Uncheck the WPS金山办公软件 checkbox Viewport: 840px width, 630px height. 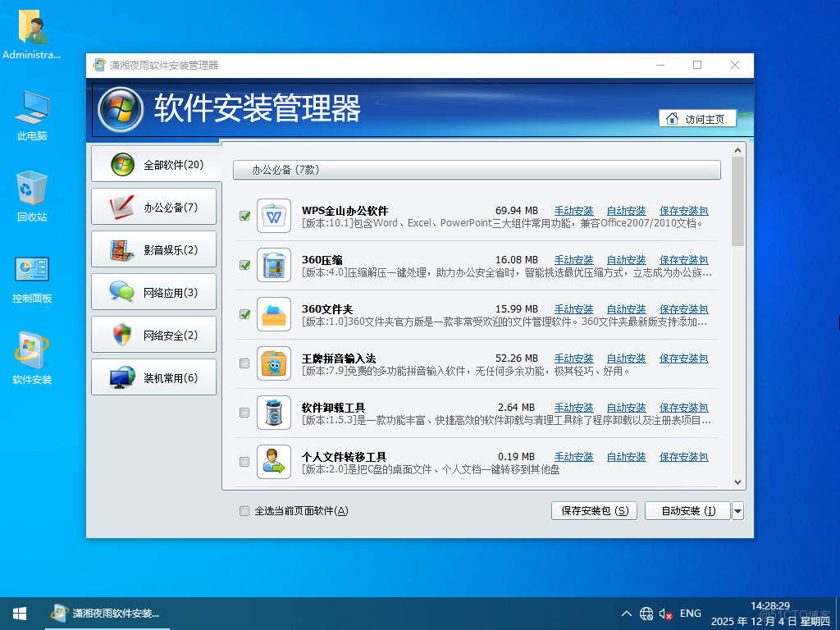tap(244, 215)
